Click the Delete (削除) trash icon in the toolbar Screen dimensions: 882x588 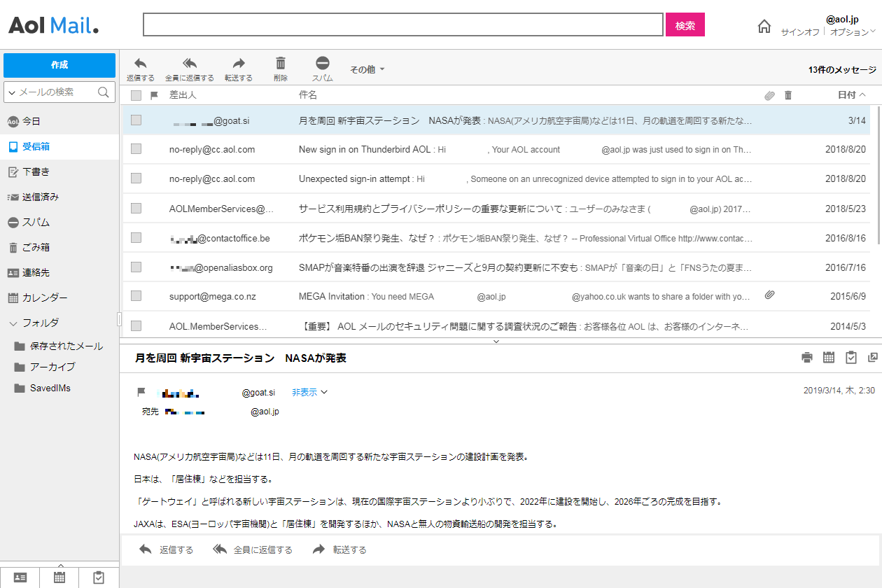coord(281,63)
